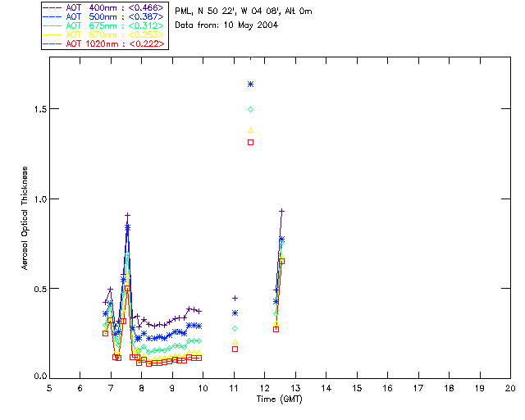Click the 'Time (GMT)' axis label

point(279,399)
